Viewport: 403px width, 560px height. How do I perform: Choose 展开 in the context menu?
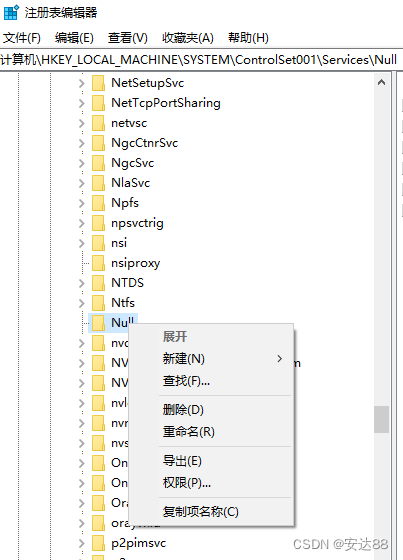click(175, 336)
